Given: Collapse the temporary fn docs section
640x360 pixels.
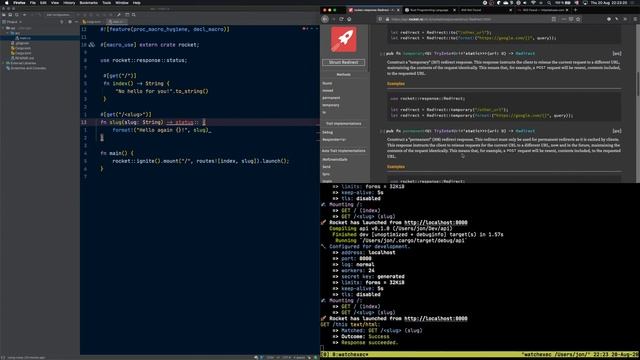Looking at the screenshot, I should [x=381, y=53].
